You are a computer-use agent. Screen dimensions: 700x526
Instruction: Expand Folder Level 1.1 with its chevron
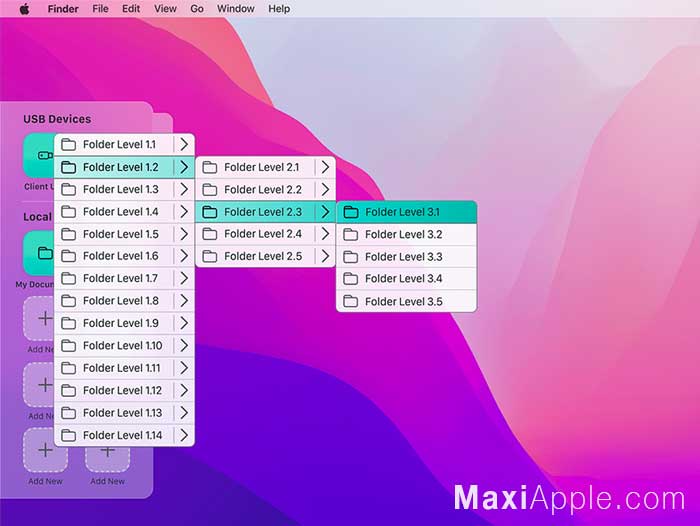[x=184, y=144]
